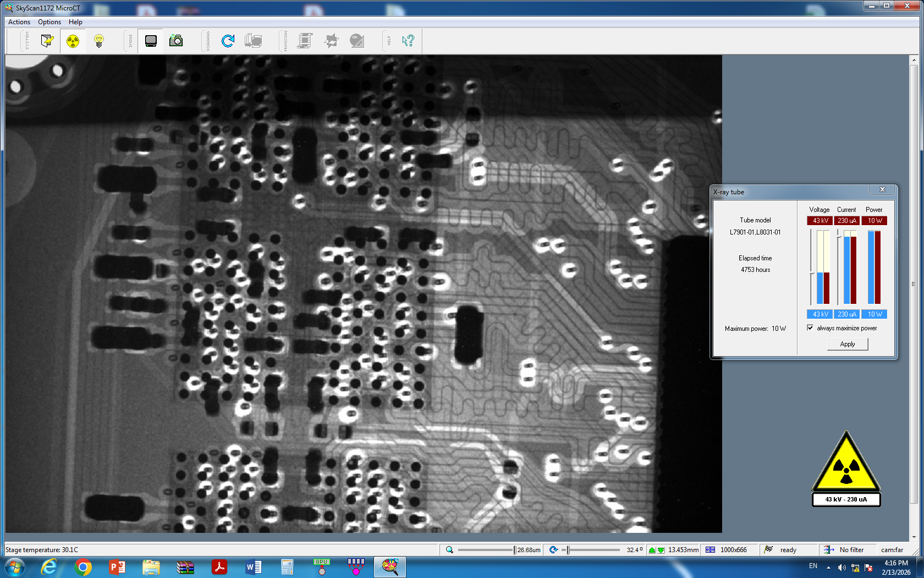The image size is (924, 578).
Task: Click the green down arrow stage icon
Action: (x=661, y=550)
